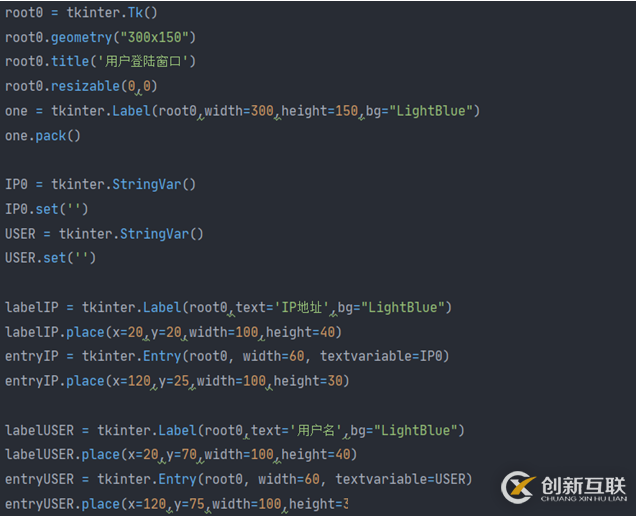Click the IP0.set('') line
This screenshot has height=516, width=636.
coord(47,209)
